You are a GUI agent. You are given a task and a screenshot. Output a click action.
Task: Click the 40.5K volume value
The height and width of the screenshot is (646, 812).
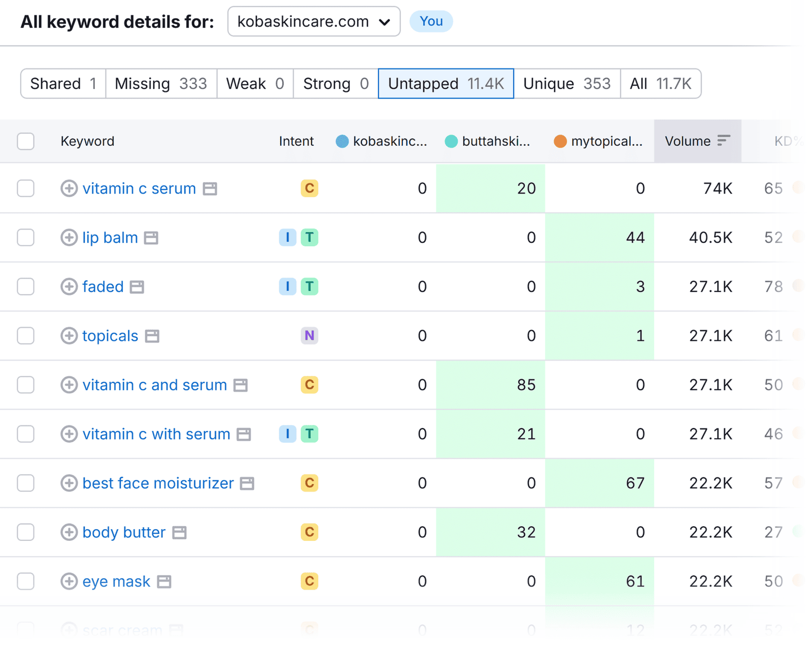(x=710, y=237)
